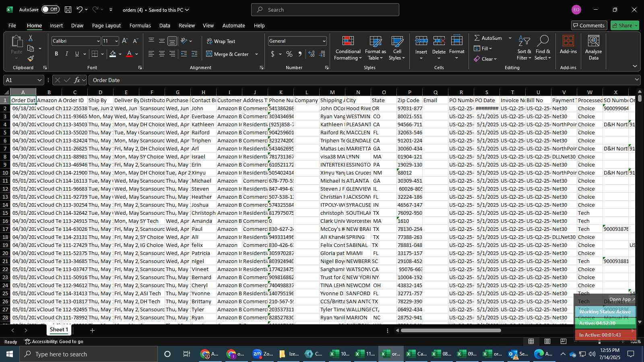This screenshot has width=644, height=362.
Task: Open Windows Start menu
Action: pyautogui.click(x=10, y=354)
